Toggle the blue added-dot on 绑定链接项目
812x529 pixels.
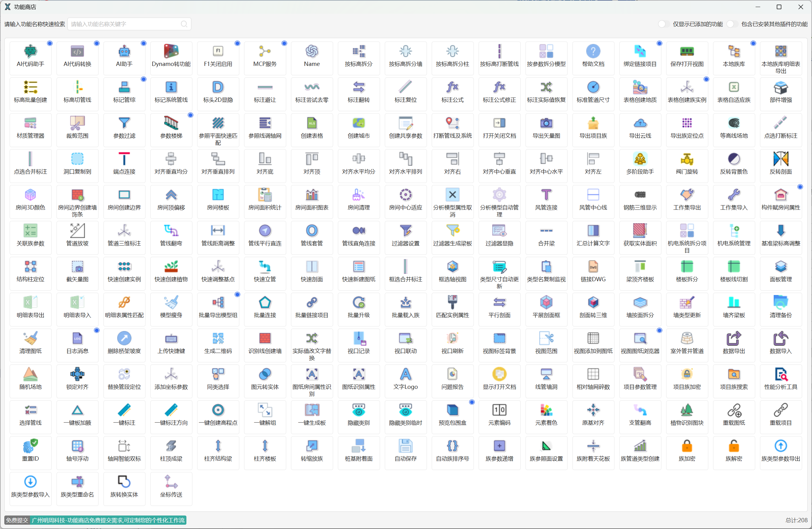[x=659, y=43]
